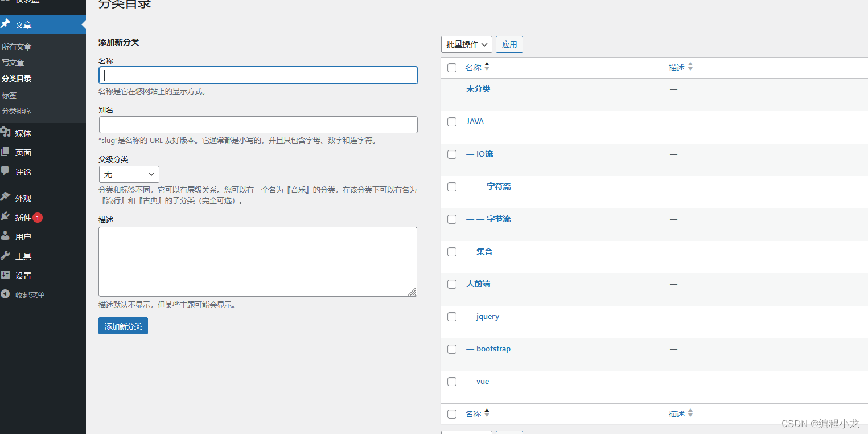Tick the checkbox for 集合 category
The width and height of the screenshot is (868, 434).
coord(452,252)
